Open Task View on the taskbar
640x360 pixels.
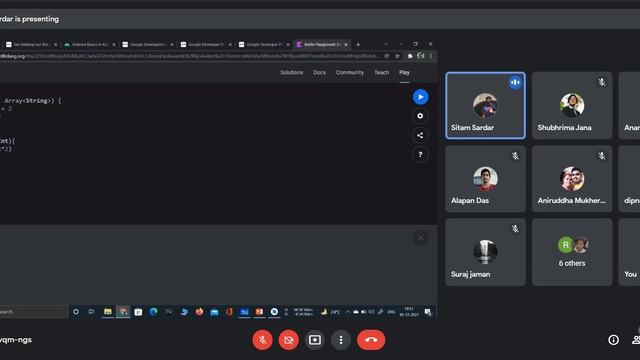click(x=91, y=312)
